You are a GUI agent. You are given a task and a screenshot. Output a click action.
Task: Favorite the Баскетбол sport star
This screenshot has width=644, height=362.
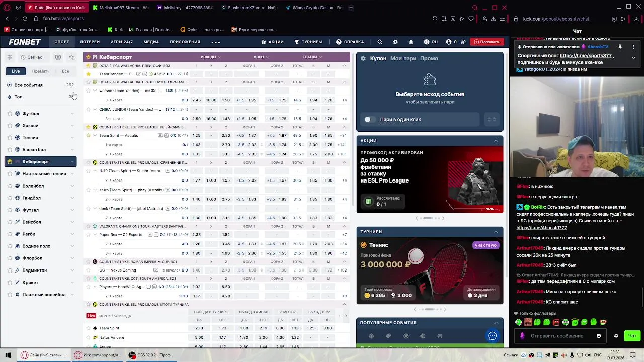click(x=10, y=150)
